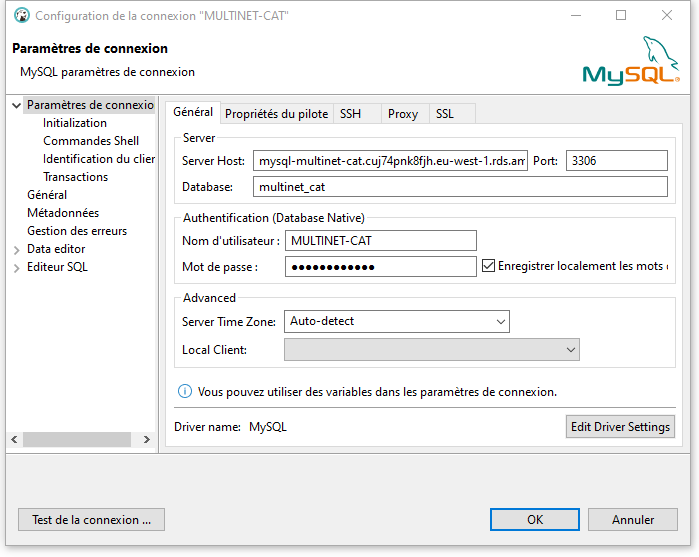The height and width of the screenshot is (557, 699).
Task: Confirm with the OK button
Action: pos(535,520)
